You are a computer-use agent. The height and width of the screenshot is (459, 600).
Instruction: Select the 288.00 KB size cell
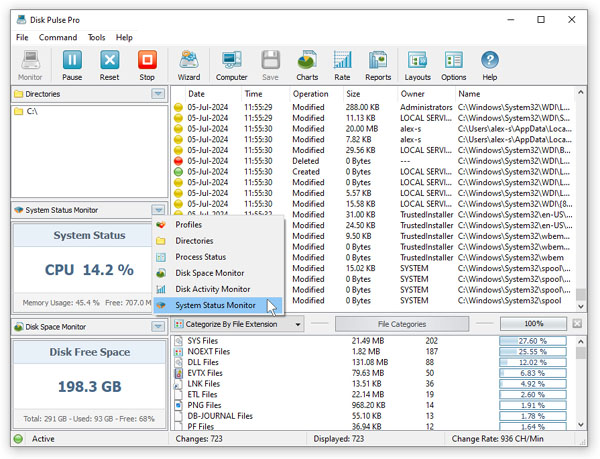(362, 107)
